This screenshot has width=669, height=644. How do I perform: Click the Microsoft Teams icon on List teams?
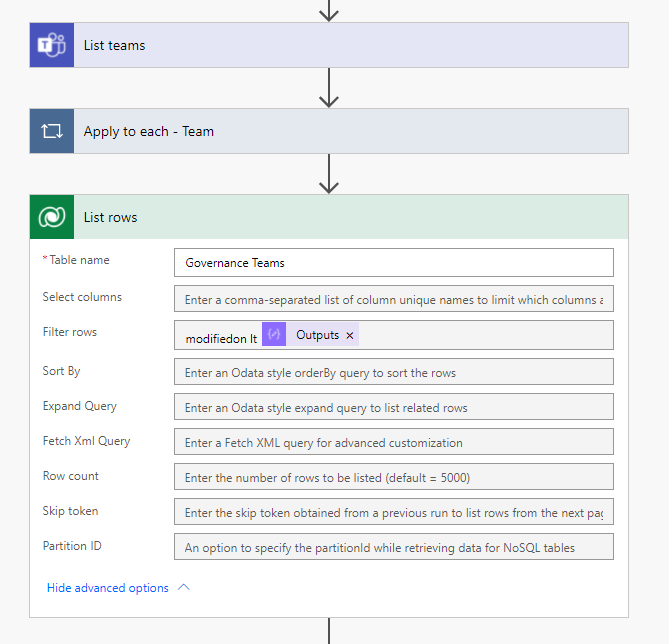(x=52, y=45)
